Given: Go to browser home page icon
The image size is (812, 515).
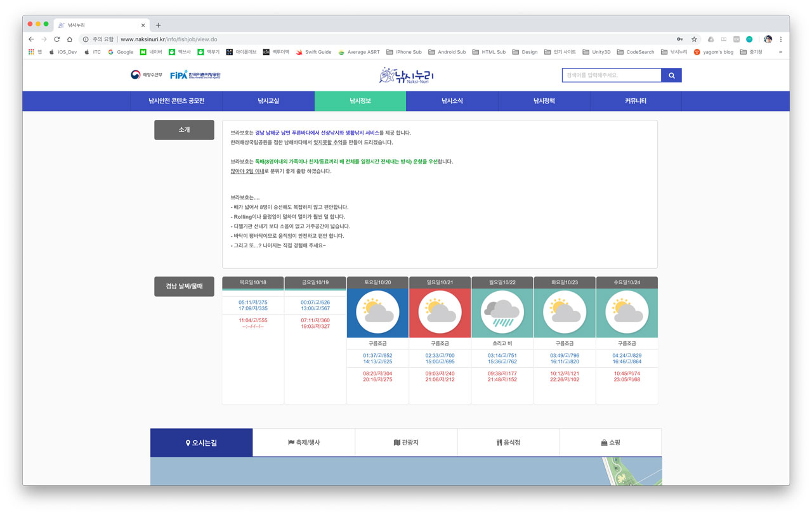Looking at the screenshot, I should [x=70, y=39].
